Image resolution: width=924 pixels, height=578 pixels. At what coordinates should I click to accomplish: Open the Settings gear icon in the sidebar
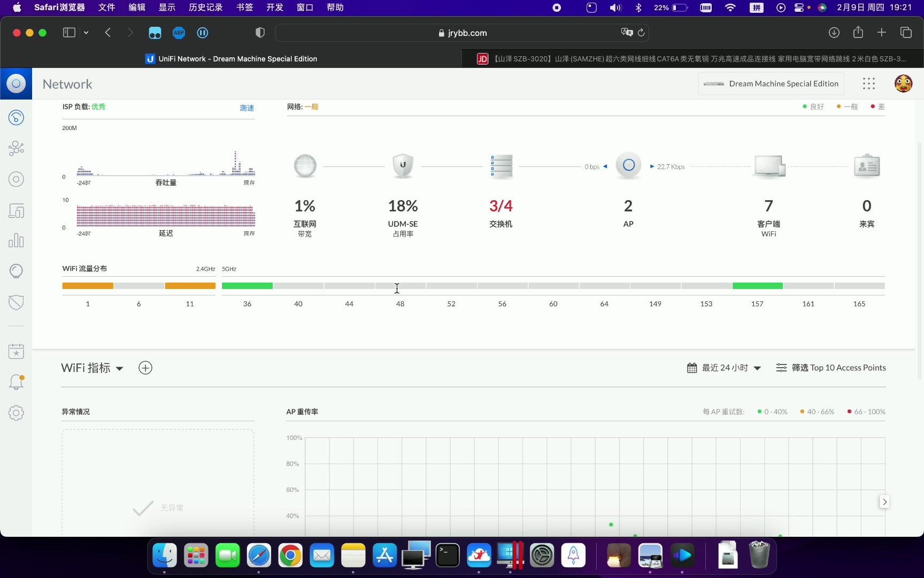(x=16, y=413)
